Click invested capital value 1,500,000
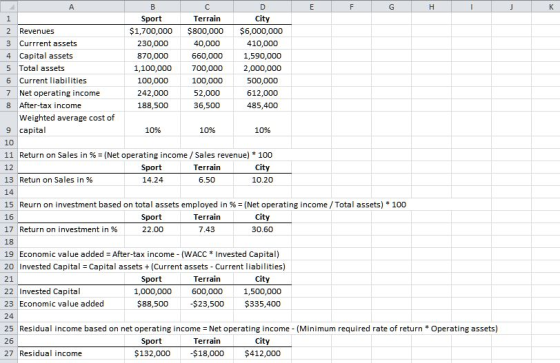560x363 pixels. [262, 292]
